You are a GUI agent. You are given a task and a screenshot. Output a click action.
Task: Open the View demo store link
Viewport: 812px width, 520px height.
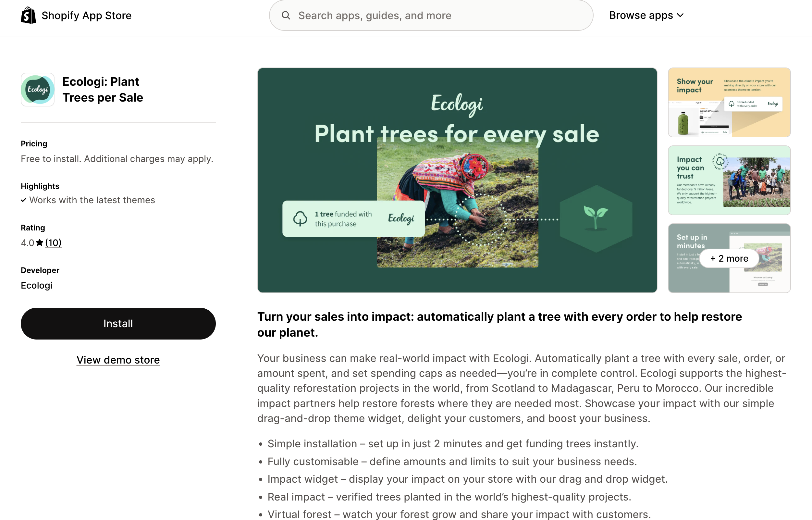(x=118, y=360)
